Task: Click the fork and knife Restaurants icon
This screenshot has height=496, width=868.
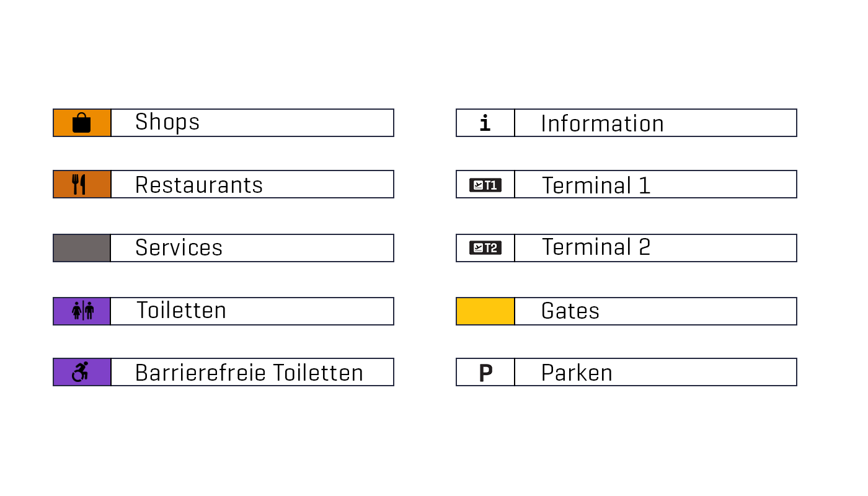Action: (x=79, y=184)
